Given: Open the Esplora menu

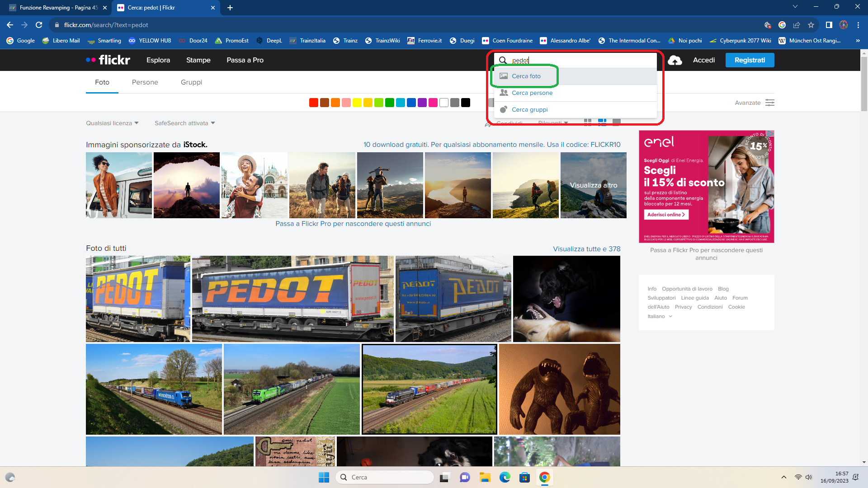Looking at the screenshot, I should (x=158, y=60).
